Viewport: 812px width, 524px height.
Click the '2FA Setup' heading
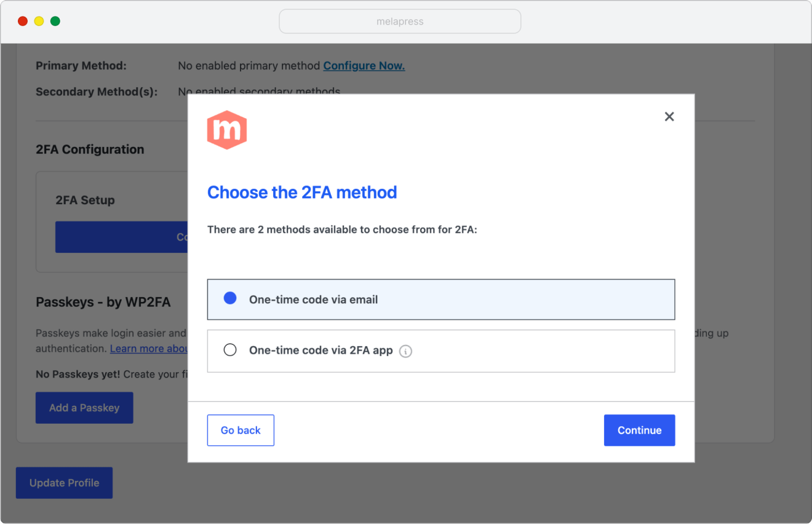(85, 200)
